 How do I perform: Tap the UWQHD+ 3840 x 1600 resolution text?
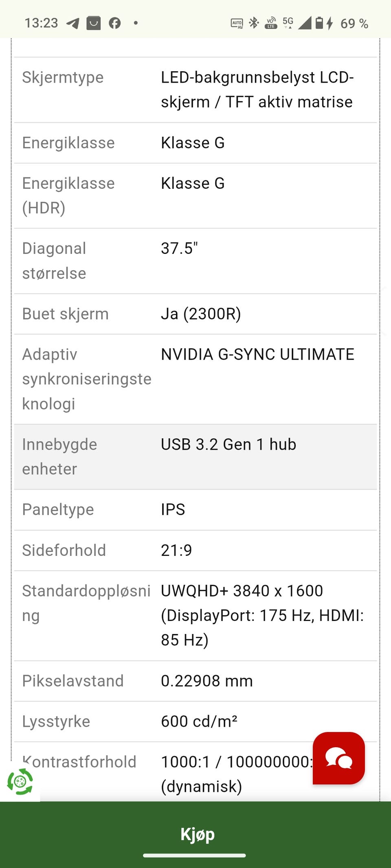pyautogui.click(x=242, y=591)
